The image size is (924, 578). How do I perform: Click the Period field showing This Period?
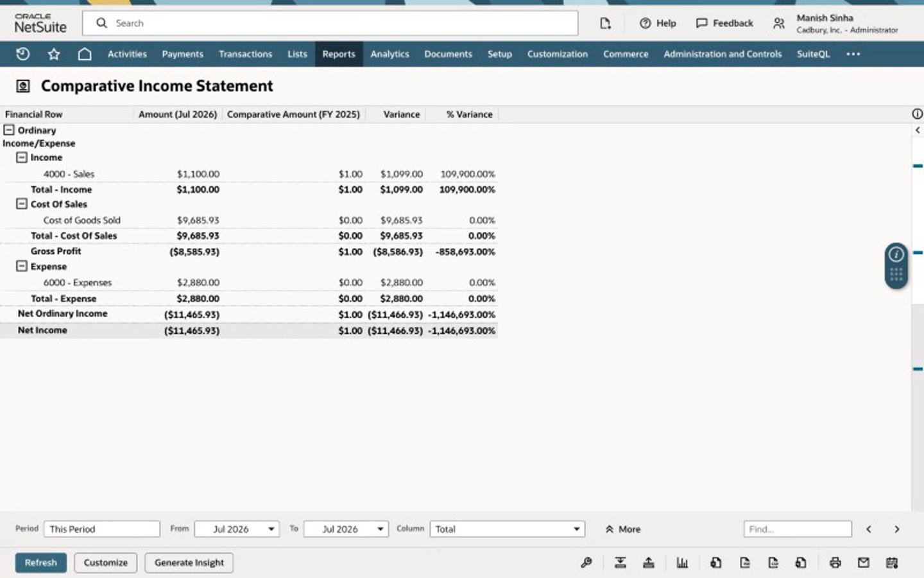point(101,529)
